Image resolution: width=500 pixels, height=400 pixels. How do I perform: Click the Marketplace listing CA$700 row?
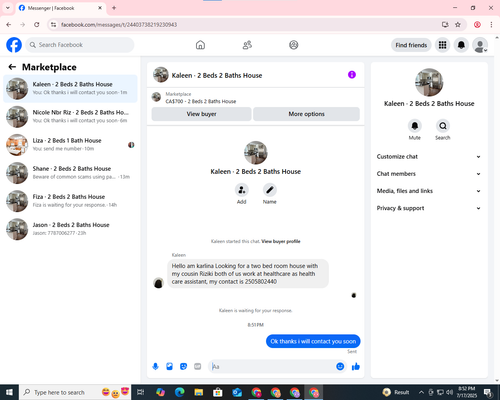[255, 98]
